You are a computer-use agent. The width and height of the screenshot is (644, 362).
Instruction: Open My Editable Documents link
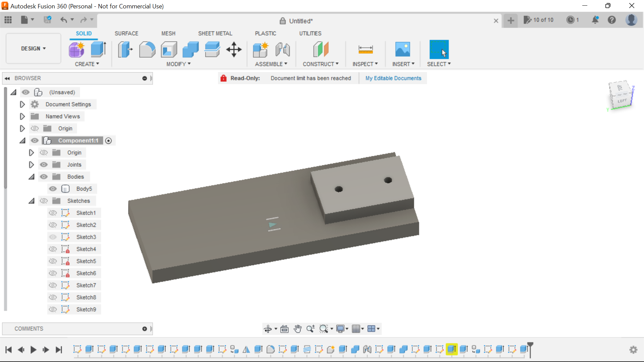(x=393, y=78)
